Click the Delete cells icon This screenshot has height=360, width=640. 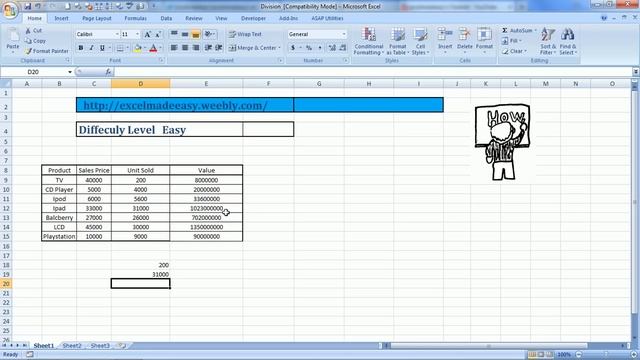click(464, 35)
